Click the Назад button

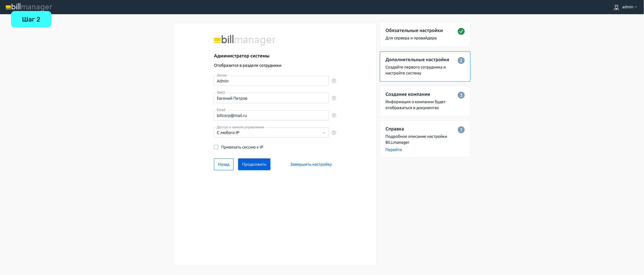point(224,164)
